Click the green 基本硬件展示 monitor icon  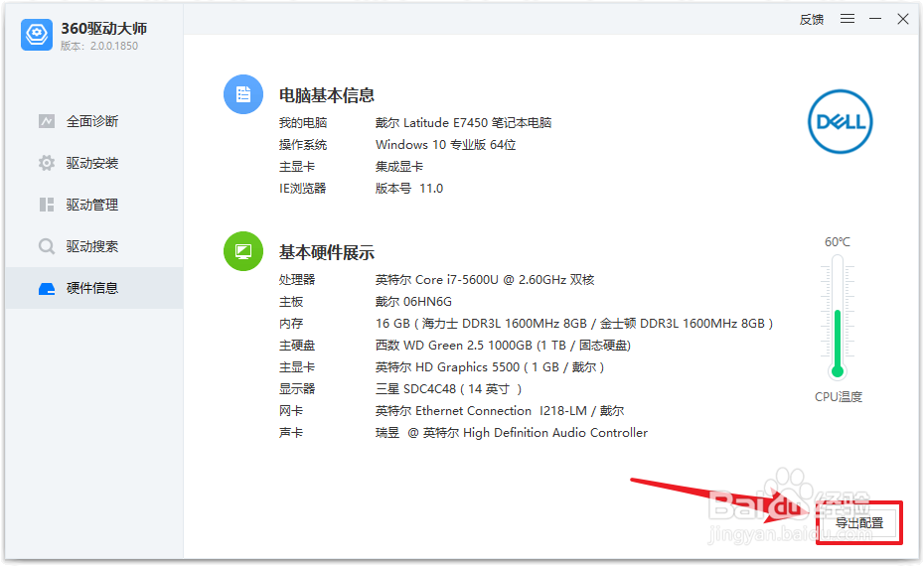click(x=243, y=251)
